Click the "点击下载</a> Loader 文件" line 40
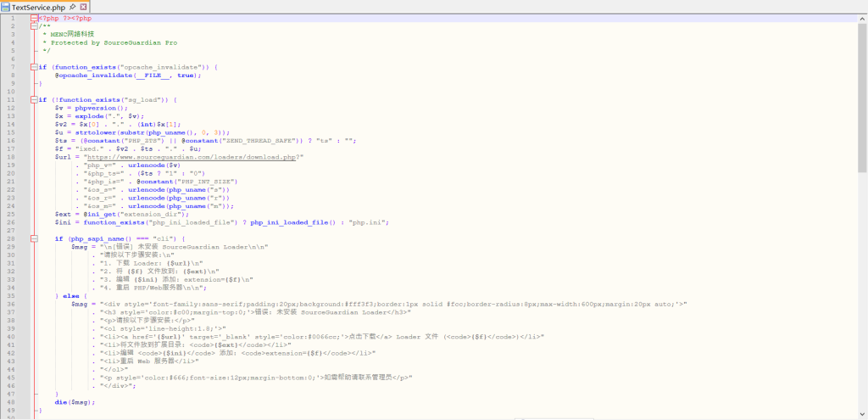868x420 pixels. 318,337
